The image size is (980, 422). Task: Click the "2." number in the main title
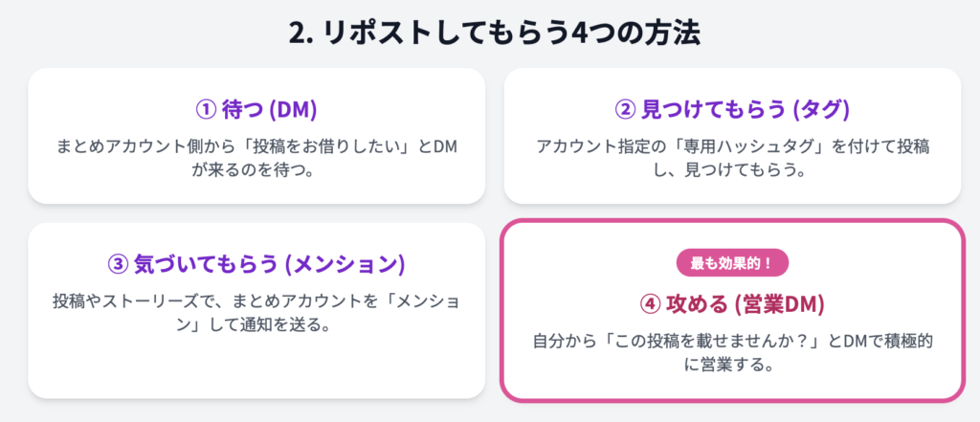(x=303, y=33)
